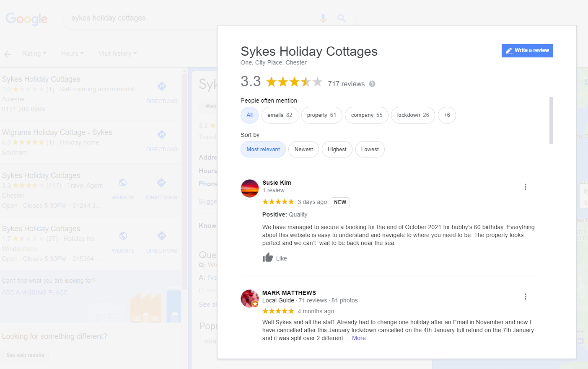Screen dimensions: 588x369
Task: Start voice search with microphone icon
Action: click(x=323, y=18)
